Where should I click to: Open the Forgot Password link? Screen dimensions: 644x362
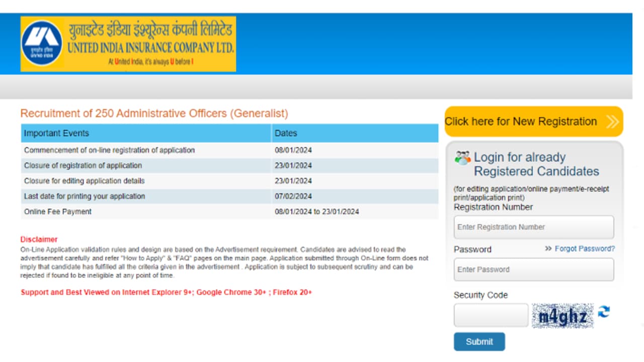[585, 248]
